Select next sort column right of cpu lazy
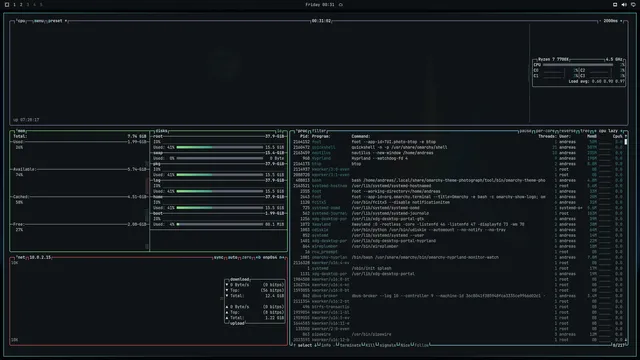This screenshot has height=360, width=640. 622,131
